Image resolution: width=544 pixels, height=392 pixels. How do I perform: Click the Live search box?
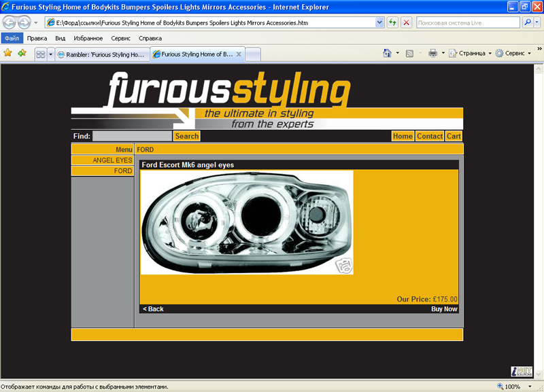tap(468, 23)
